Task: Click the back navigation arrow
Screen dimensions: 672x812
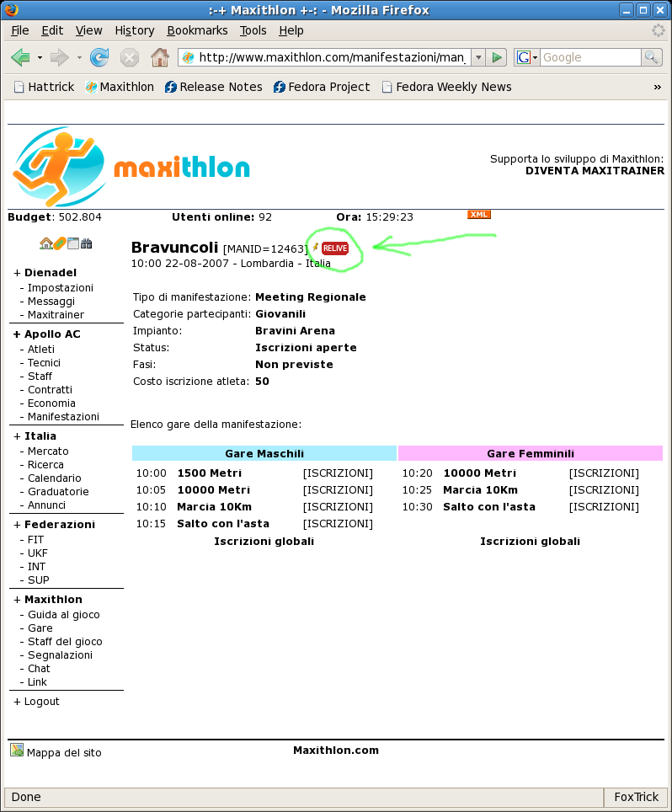Action: click(x=20, y=57)
